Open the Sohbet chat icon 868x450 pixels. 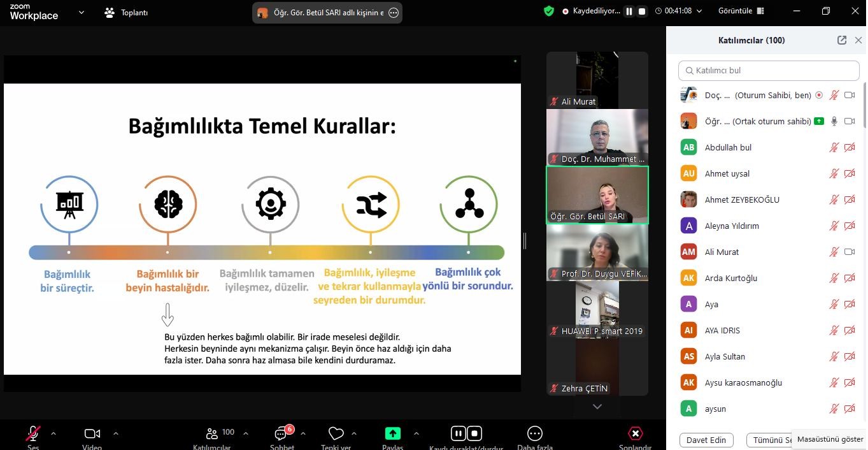(281, 434)
